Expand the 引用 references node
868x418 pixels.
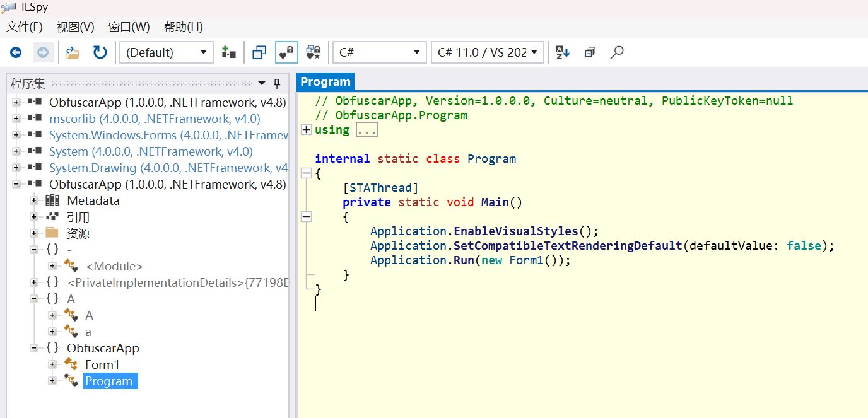point(34,217)
